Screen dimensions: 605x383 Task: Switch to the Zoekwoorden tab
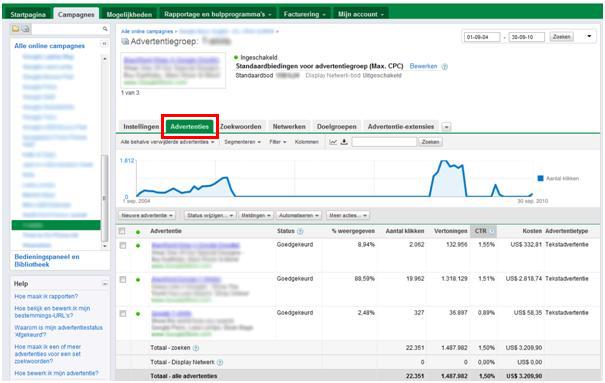click(240, 127)
